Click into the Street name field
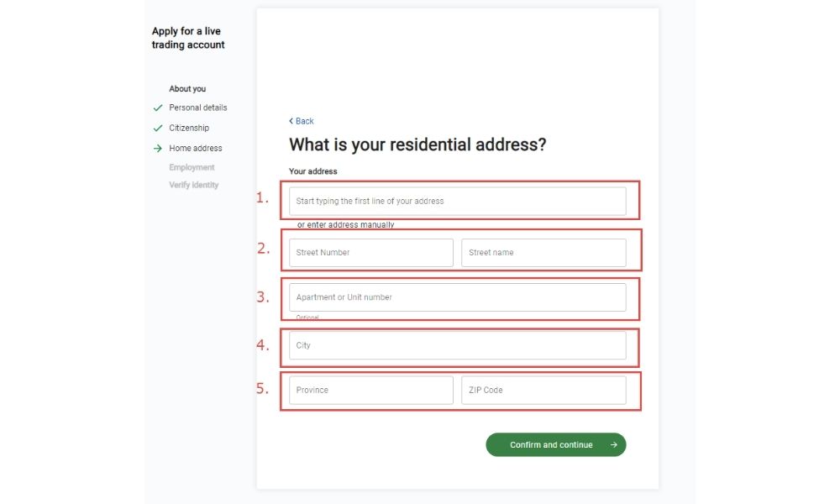This screenshot has height=504, width=840. tap(543, 253)
